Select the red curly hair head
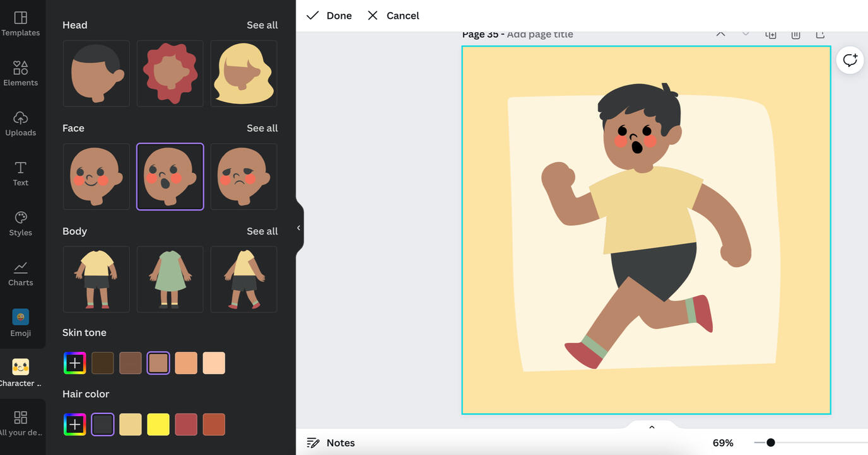This screenshot has width=868, height=455. (170, 73)
